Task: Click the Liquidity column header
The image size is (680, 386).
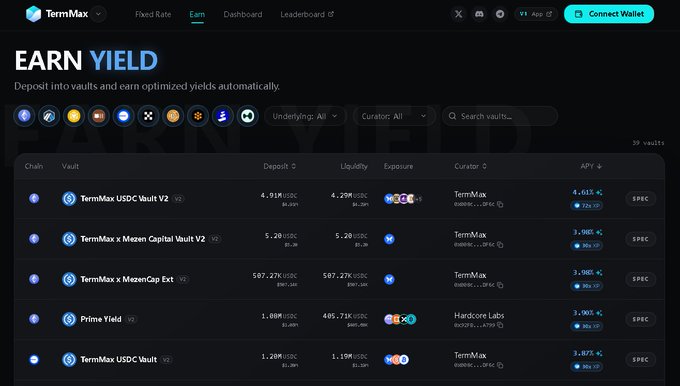Action: pos(354,166)
